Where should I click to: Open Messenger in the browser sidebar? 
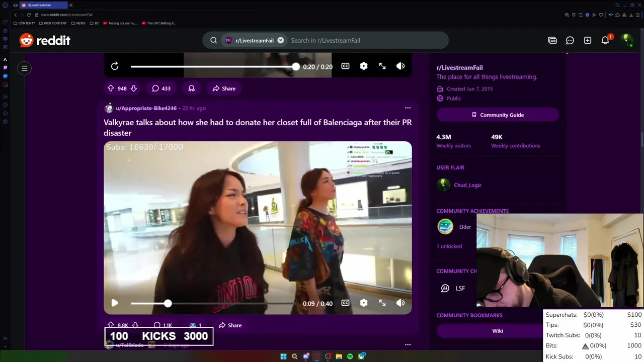(5, 76)
